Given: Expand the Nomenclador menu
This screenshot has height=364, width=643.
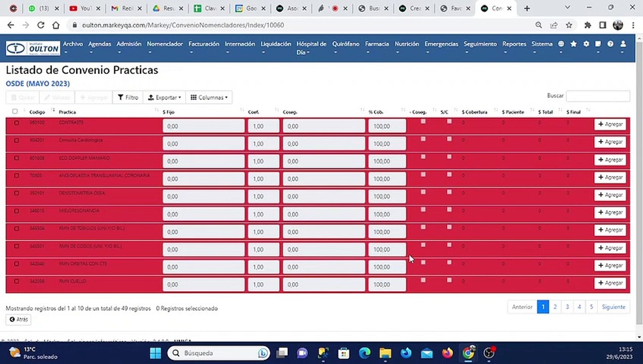Looking at the screenshot, I should click(x=165, y=47).
